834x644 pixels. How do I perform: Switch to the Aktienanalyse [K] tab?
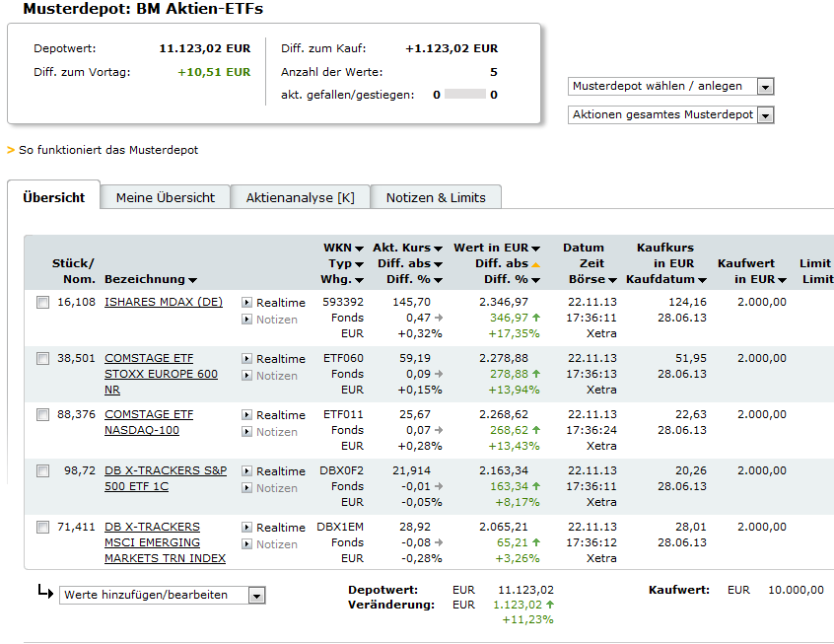[x=300, y=197]
